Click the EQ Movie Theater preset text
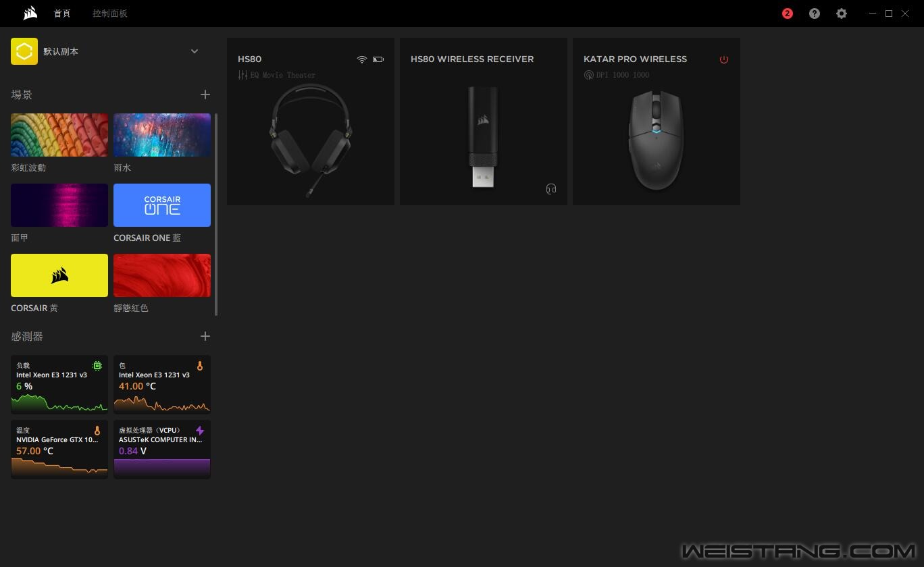Screen dimensions: 924x567 pos(283,75)
